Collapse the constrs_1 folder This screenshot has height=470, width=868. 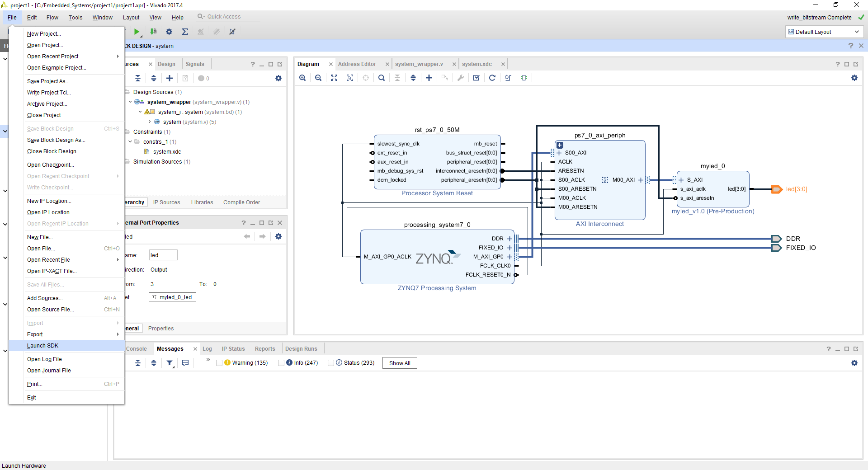(x=130, y=142)
